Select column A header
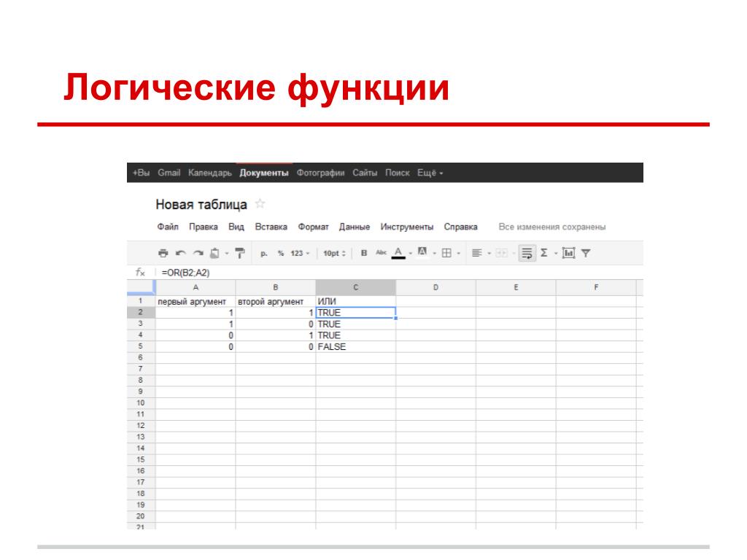 196,287
